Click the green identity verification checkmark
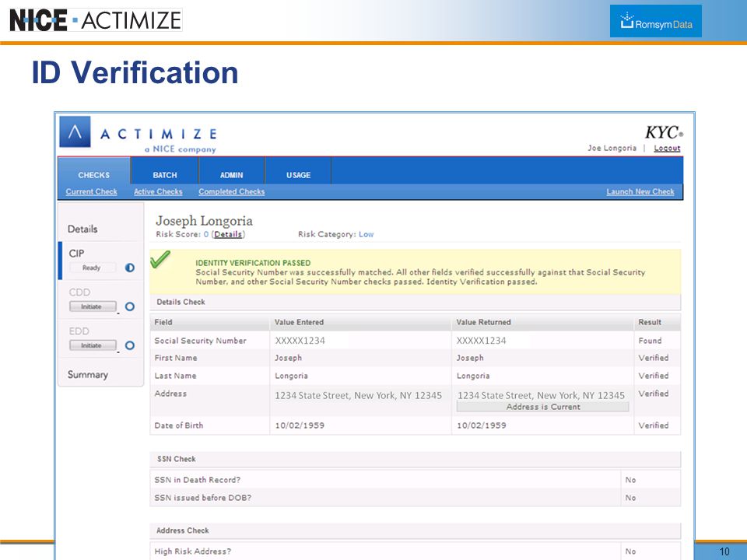Viewport: 747px width, 560px height. (x=160, y=259)
